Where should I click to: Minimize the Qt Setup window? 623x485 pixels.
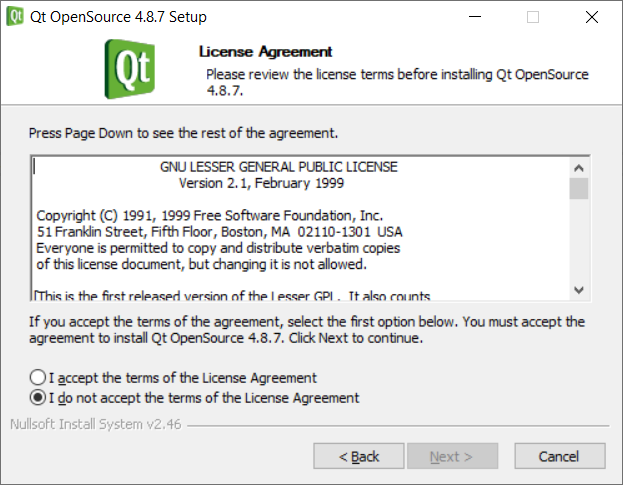[x=486, y=17]
